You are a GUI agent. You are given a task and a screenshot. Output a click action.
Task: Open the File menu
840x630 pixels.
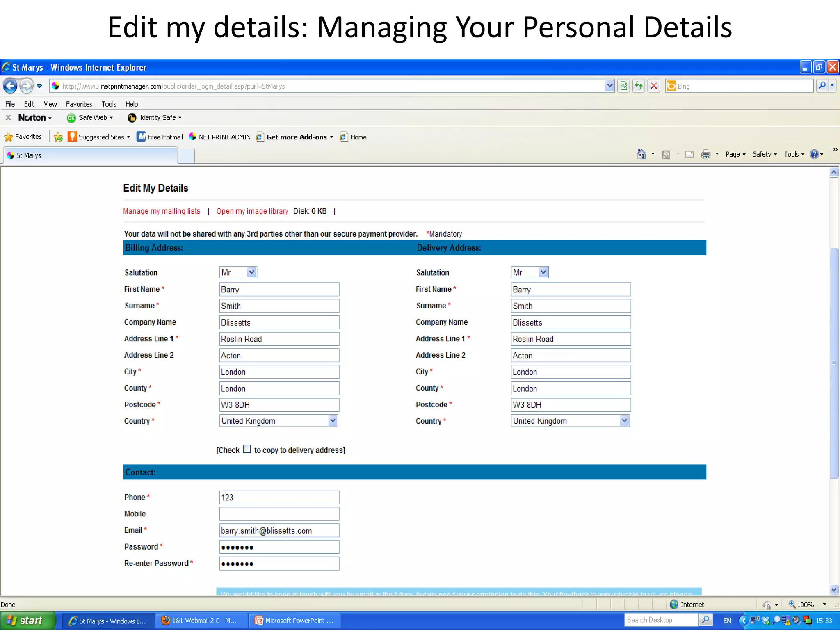click(x=10, y=104)
